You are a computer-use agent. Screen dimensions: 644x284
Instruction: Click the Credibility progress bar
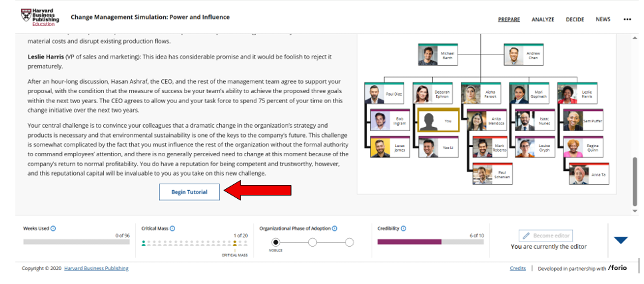(x=431, y=242)
